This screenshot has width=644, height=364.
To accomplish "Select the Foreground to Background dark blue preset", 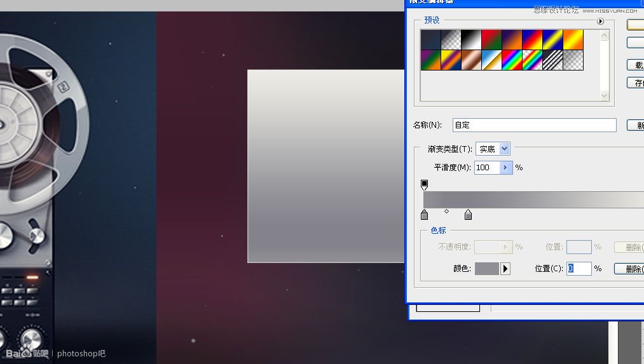I will pos(430,40).
